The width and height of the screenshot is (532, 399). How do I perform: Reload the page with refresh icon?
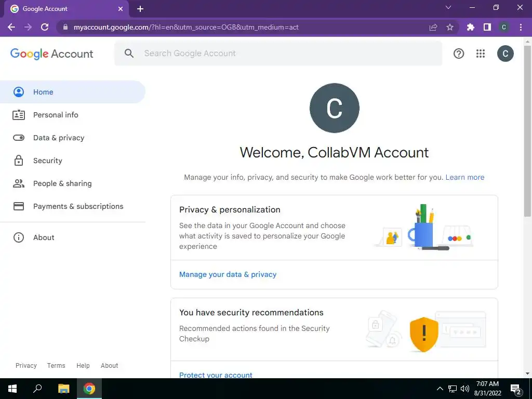tap(45, 27)
